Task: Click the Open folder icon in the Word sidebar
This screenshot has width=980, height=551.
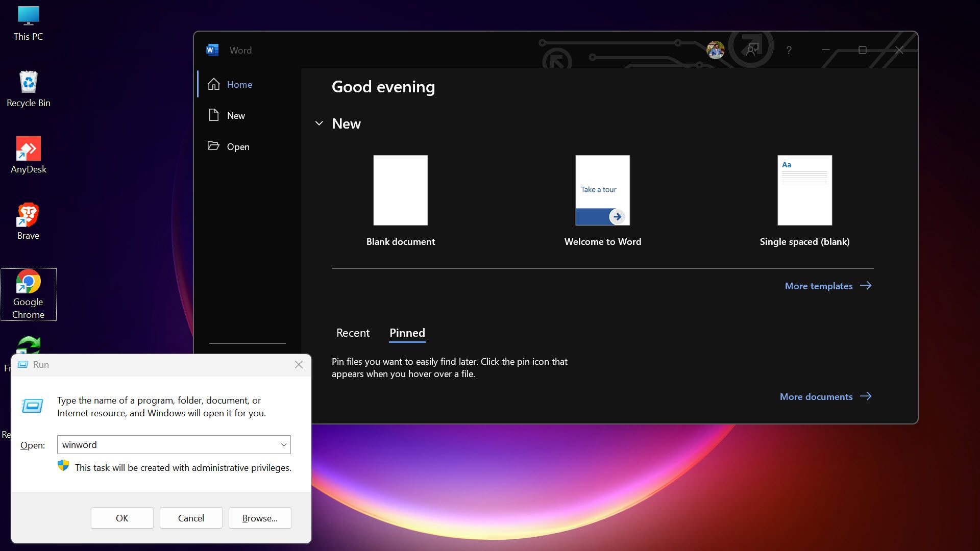Action: tap(213, 146)
